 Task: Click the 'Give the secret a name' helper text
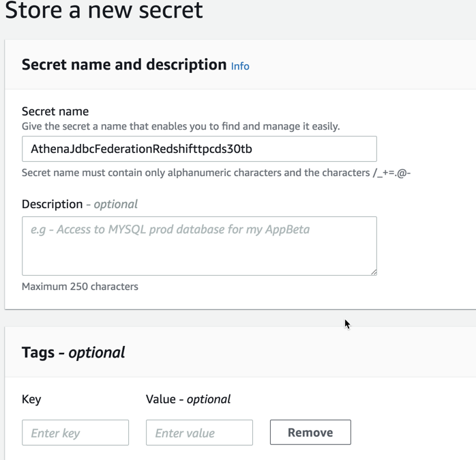click(181, 126)
